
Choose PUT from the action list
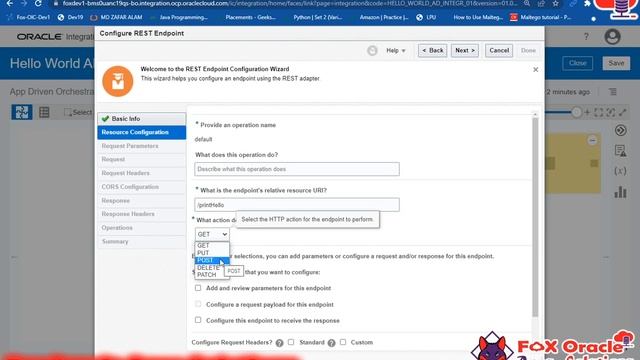point(212,253)
